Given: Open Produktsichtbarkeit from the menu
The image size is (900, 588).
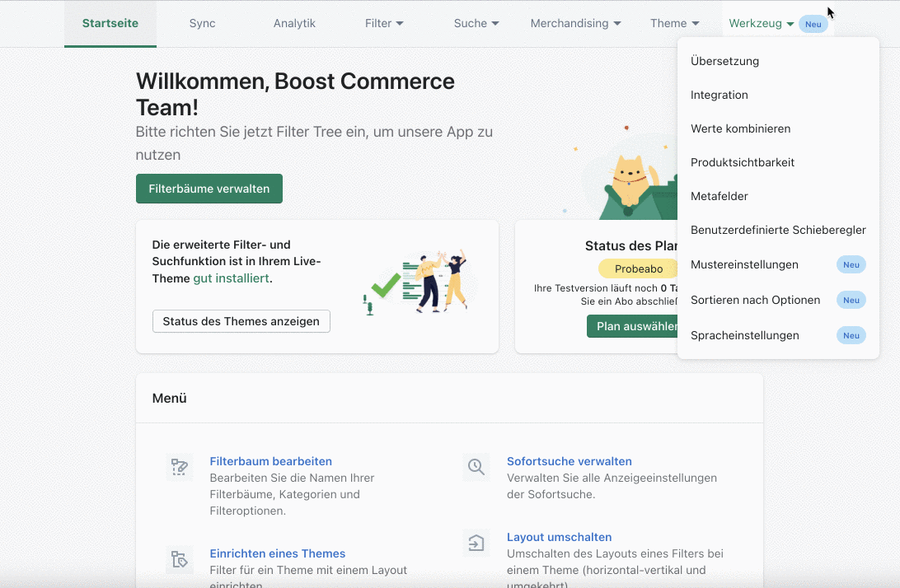Looking at the screenshot, I should 778,162.
